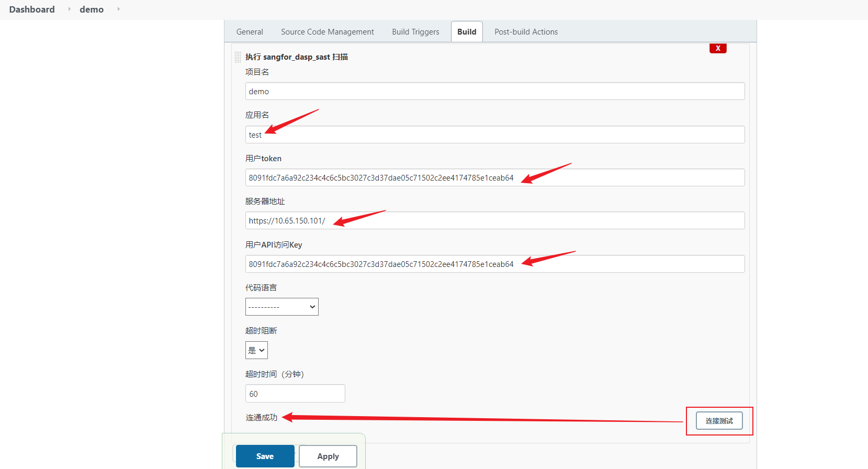This screenshot has height=469, width=868.
Task: Select the 服务器地址 URL field
Action: 494,221
